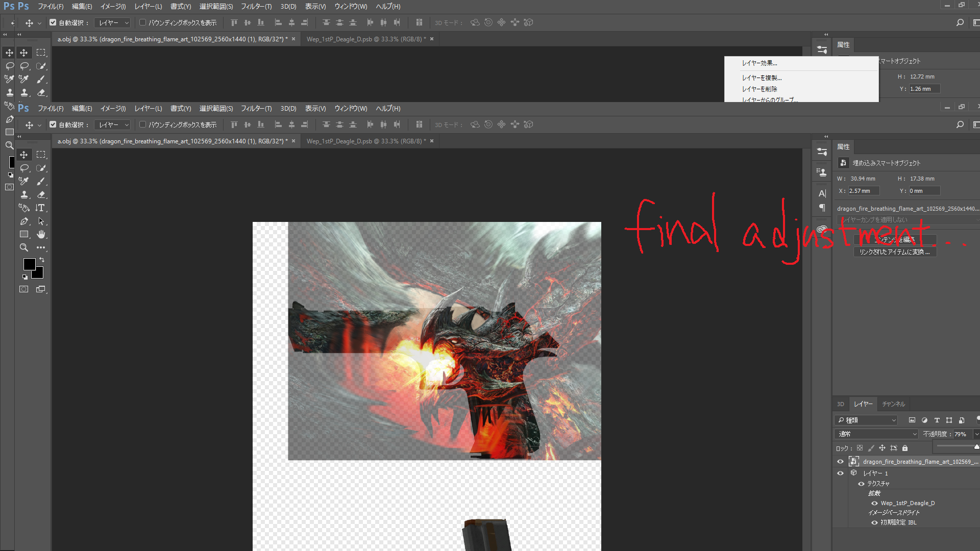Toggle visibility of レイヤー 1 layer
The height and width of the screenshot is (551, 980).
tap(840, 473)
